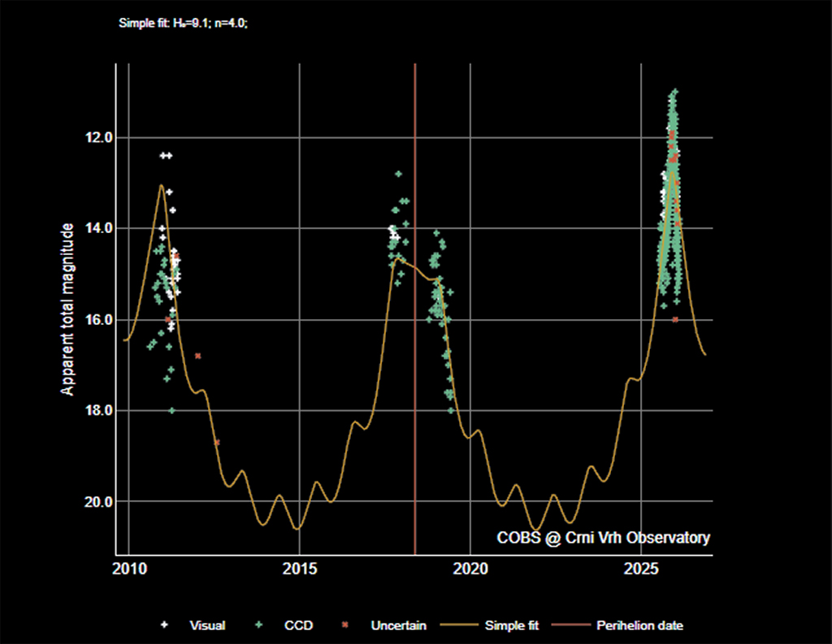Hide the CCD series via legend label
Image resolution: width=832 pixels, height=644 pixels.
298,625
